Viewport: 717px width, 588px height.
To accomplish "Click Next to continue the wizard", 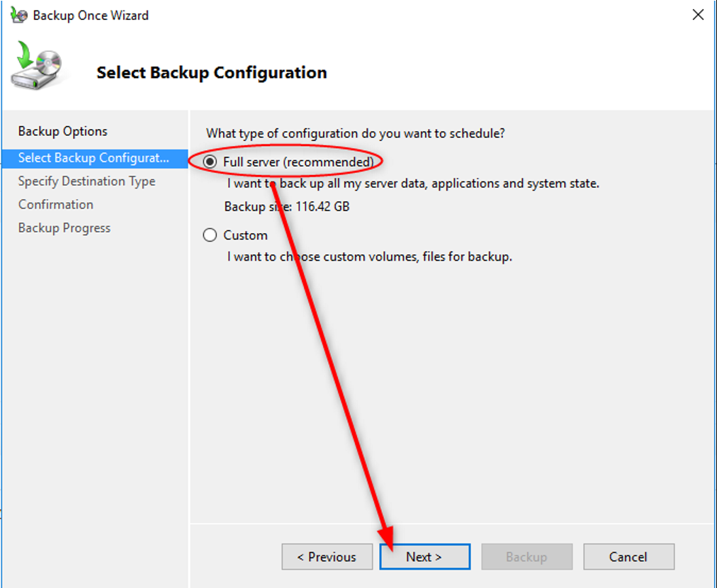I will [424, 557].
